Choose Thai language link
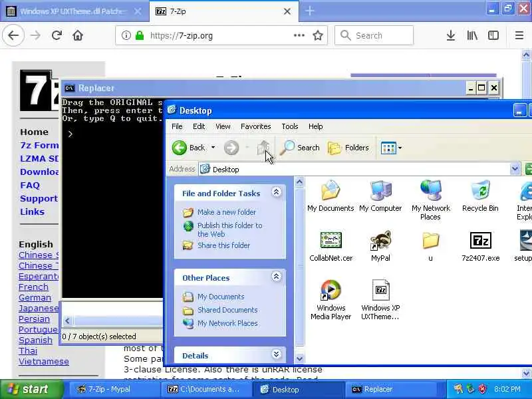The image size is (532, 399). pyautogui.click(x=28, y=351)
